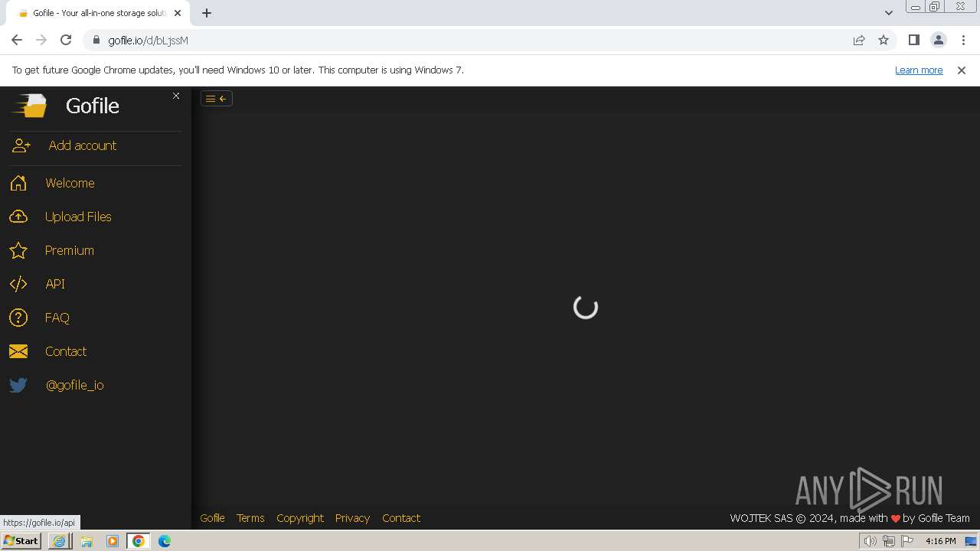
Task: Open Internet Explorer from taskbar
Action: 59,541
